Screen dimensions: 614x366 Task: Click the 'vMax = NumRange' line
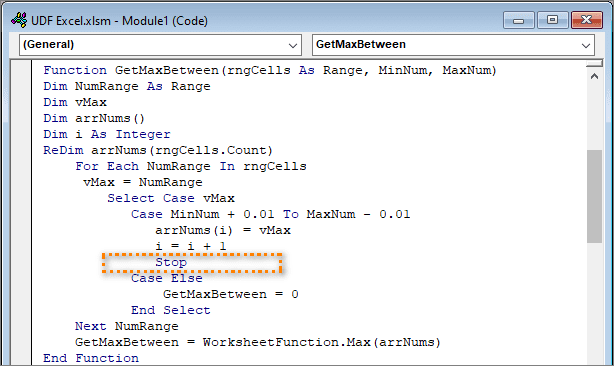tap(143, 182)
